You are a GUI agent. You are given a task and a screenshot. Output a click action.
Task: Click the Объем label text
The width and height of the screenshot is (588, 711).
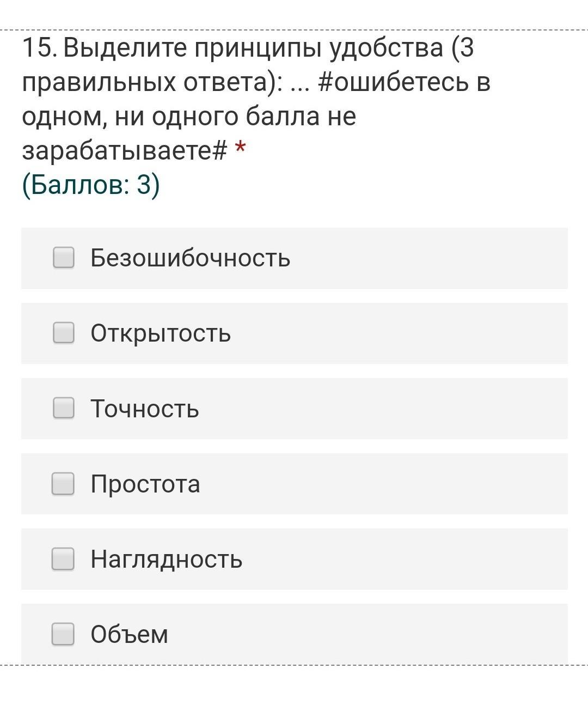(x=129, y=634)
